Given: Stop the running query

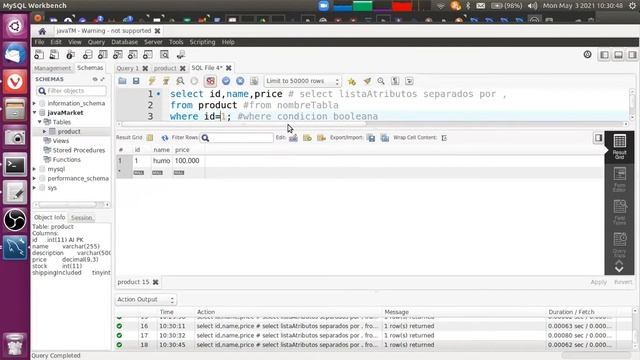Looking at the screenshot, I should click(x=194, y=81).
